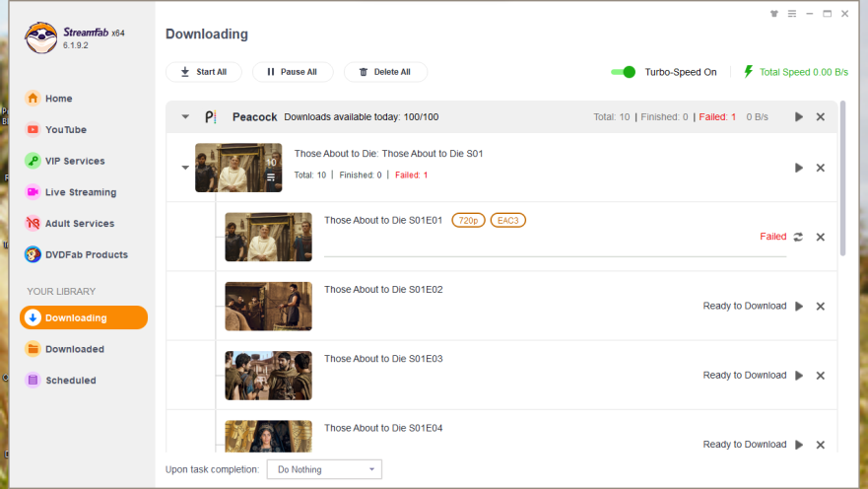Click the 720p quality badge
This screenshot has width=868, height=489.
coord(468,221)
